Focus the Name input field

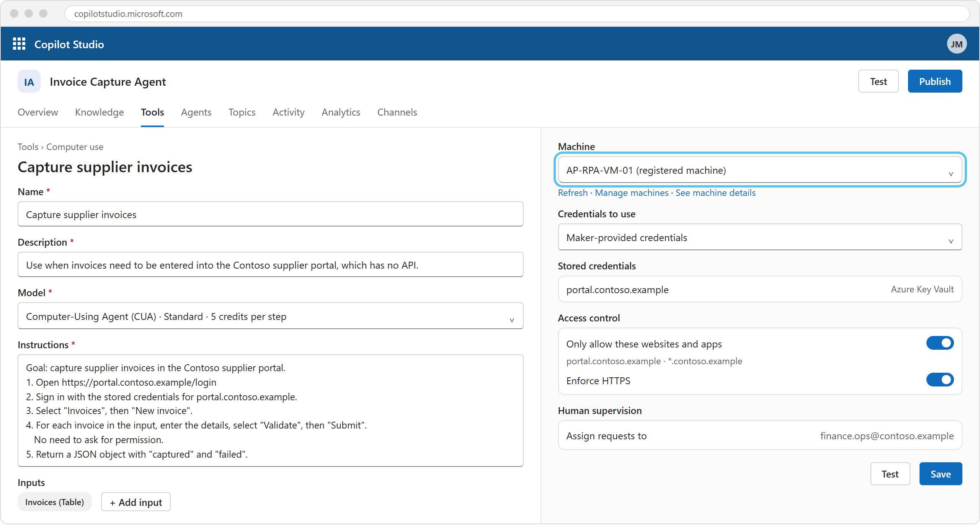pyautogui.click(x=270, y=214)
